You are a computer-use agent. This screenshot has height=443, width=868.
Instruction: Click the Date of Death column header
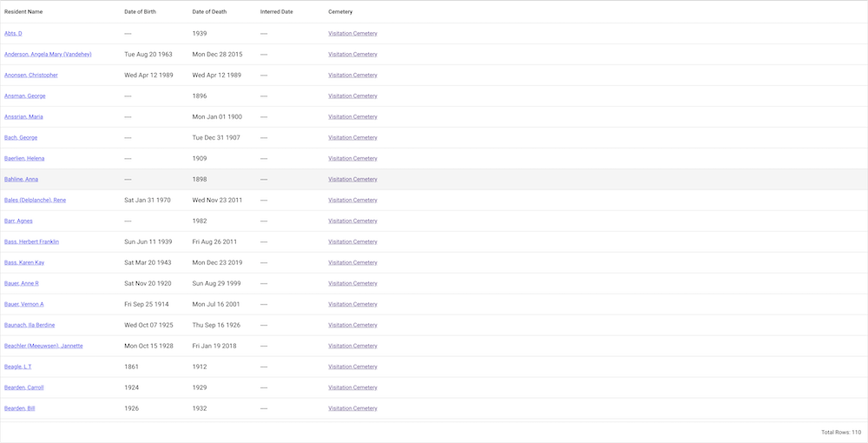point(209,12)
